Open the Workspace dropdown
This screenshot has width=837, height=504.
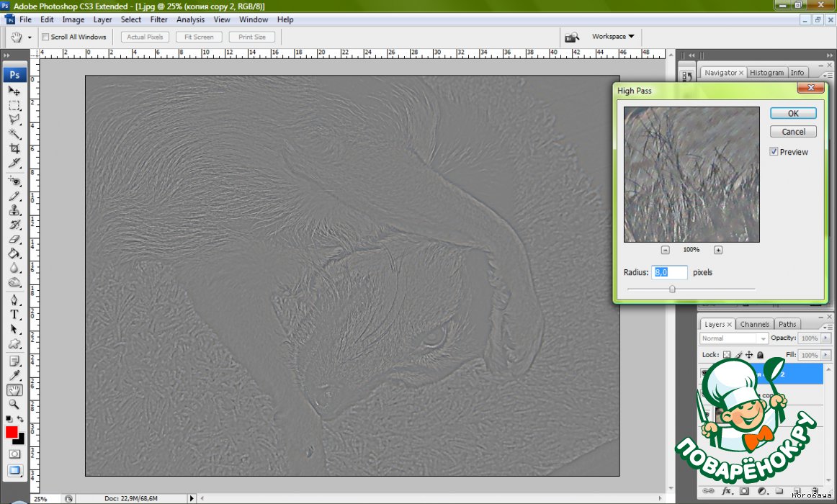(613, 36)
